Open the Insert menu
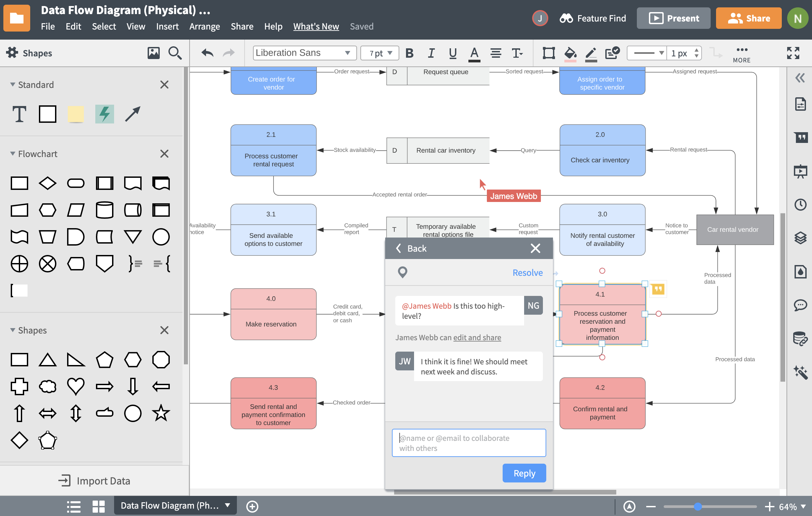Viewport: 812px width, 516px height. coord(167,26)
